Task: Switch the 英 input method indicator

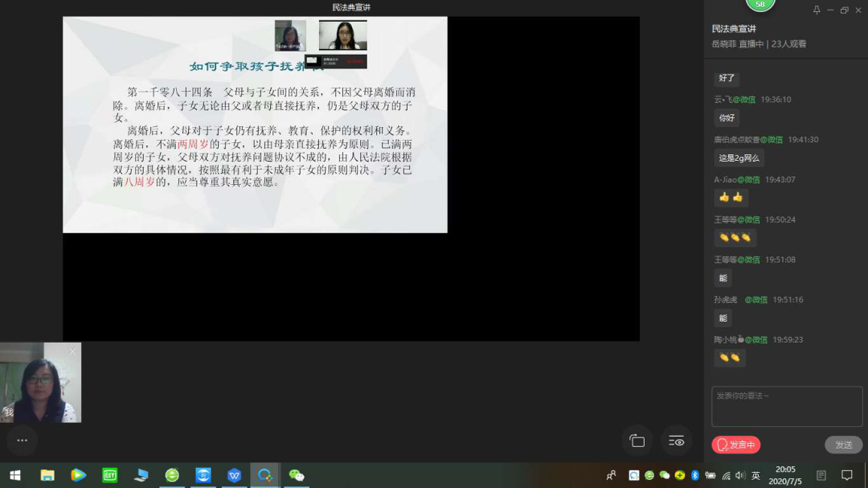Action: [755, 476]
